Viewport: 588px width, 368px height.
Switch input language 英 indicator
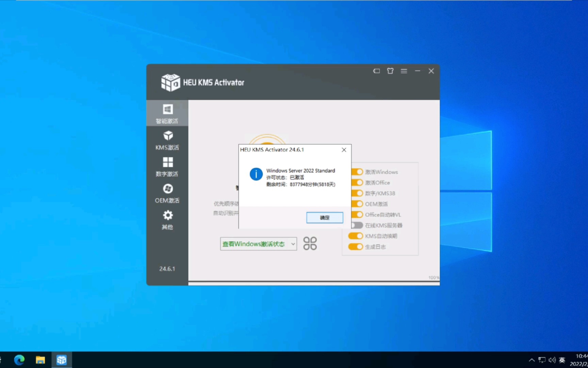coord(562,360)
